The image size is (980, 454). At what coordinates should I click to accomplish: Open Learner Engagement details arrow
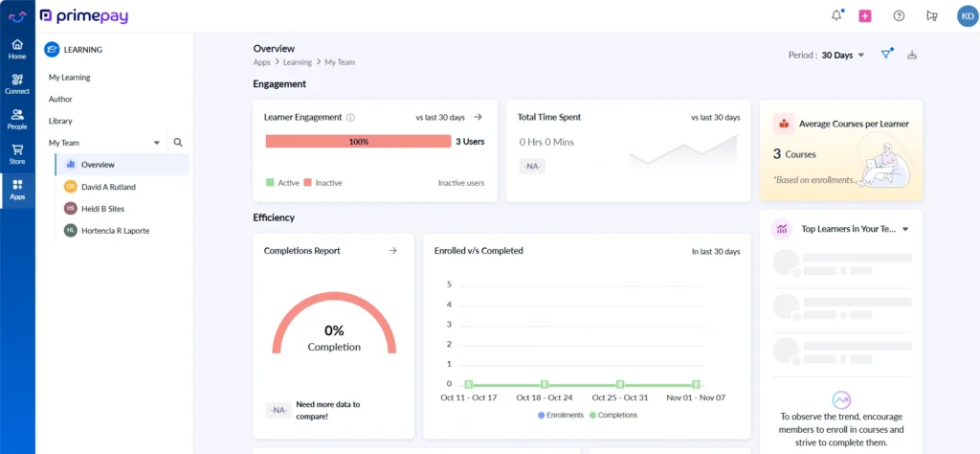(478, 117)
